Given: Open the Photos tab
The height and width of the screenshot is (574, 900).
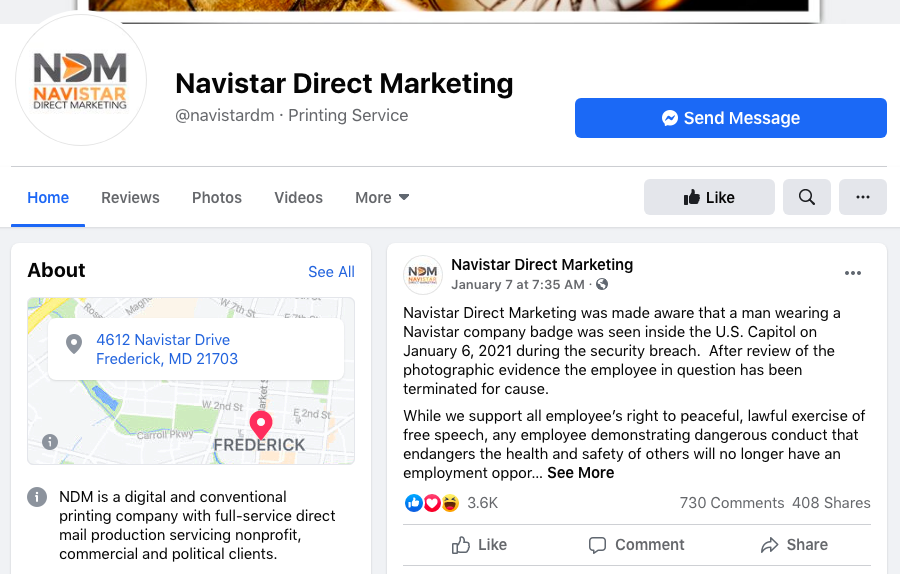Looking at the screenshot, I should pos(217,197).
